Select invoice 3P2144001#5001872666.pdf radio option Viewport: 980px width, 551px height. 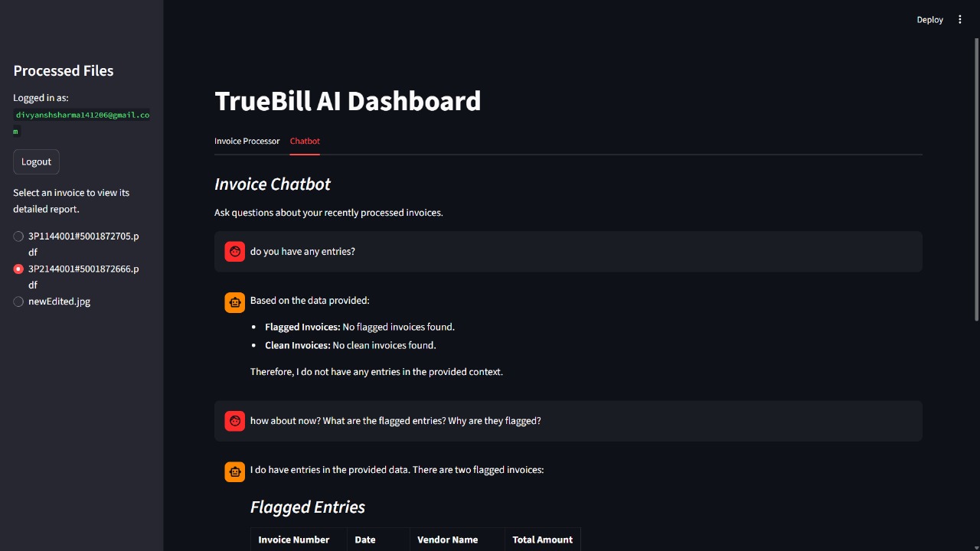coord(19,269)
